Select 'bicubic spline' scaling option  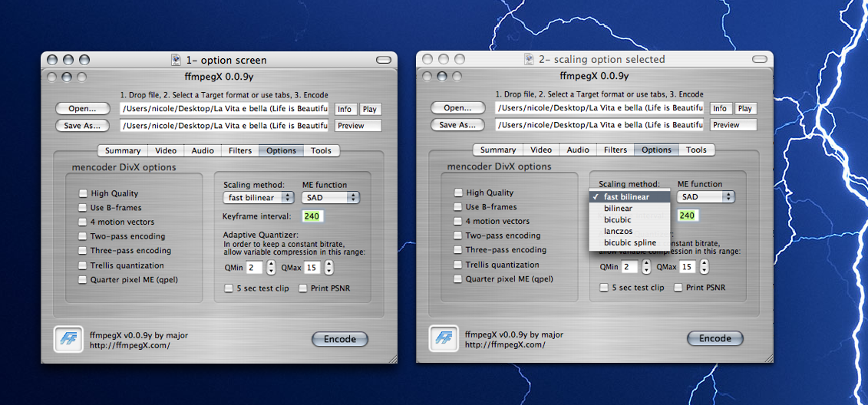tap(629, 242)
